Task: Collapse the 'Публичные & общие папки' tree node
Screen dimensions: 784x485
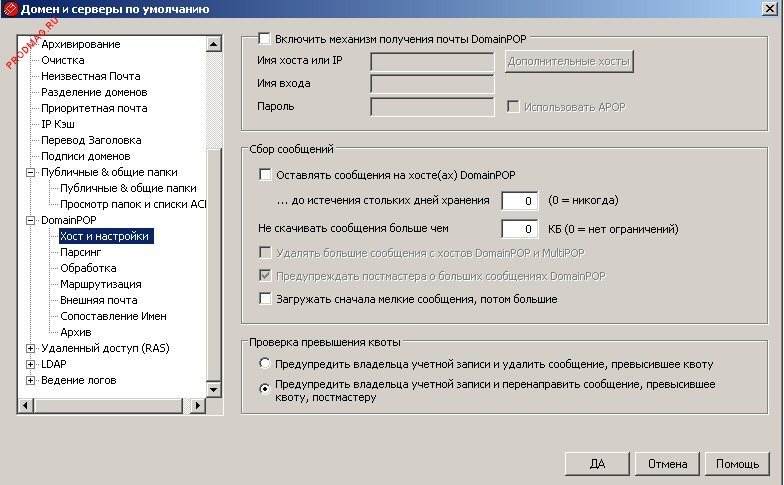Action: tap(30, 172)
